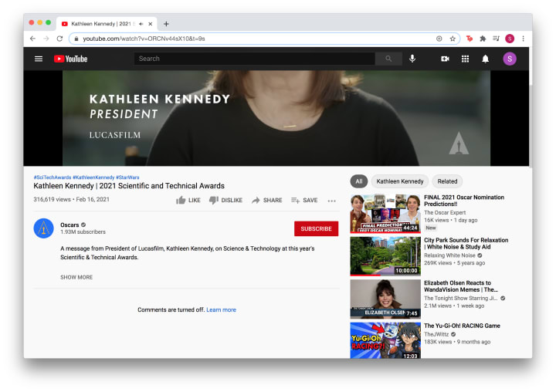This screenshot has height=392, width=556.
Task: Go forward in browser history
Action: (x=46, y=39)
